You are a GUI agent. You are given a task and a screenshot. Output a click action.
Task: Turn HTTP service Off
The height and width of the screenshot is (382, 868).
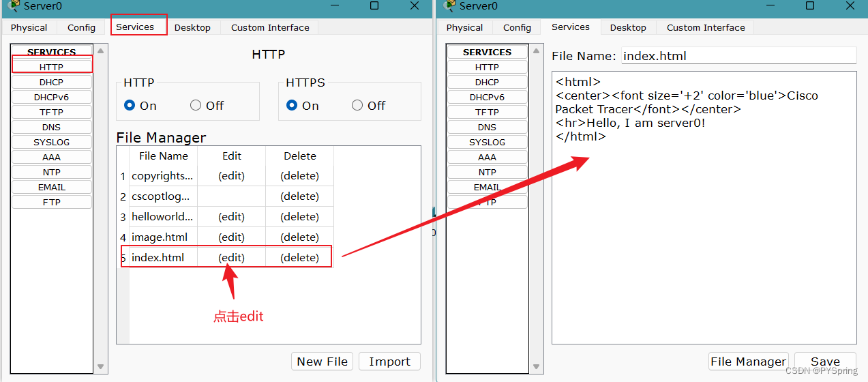[196, 105]
